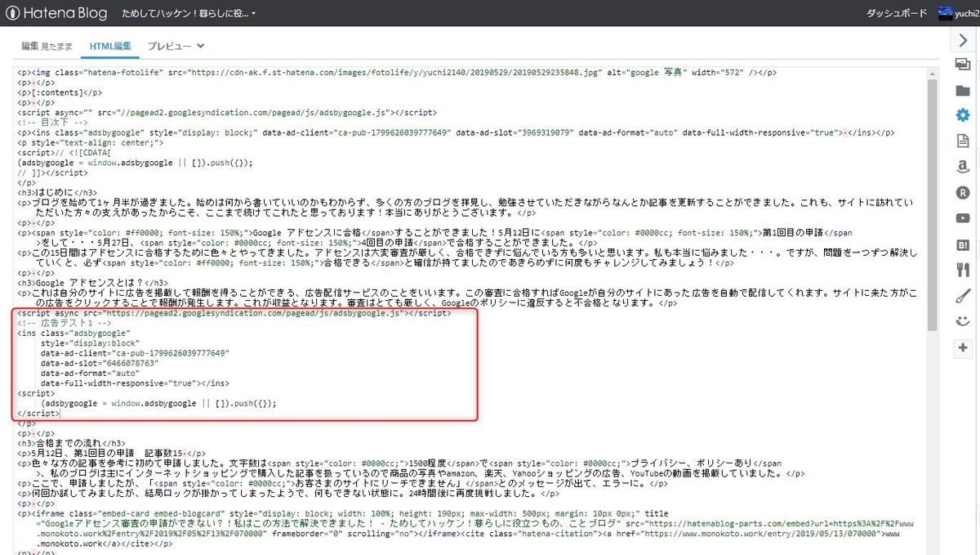Viewport: 980px width, 555px height.
Task: Open the yuchi2 user account menu
Action: pos(958,13)
